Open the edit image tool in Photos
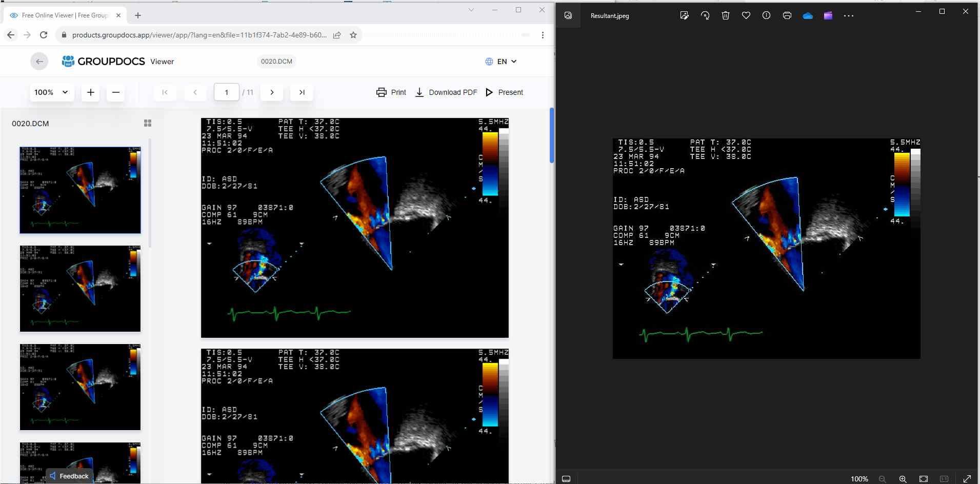 [684, 15]
